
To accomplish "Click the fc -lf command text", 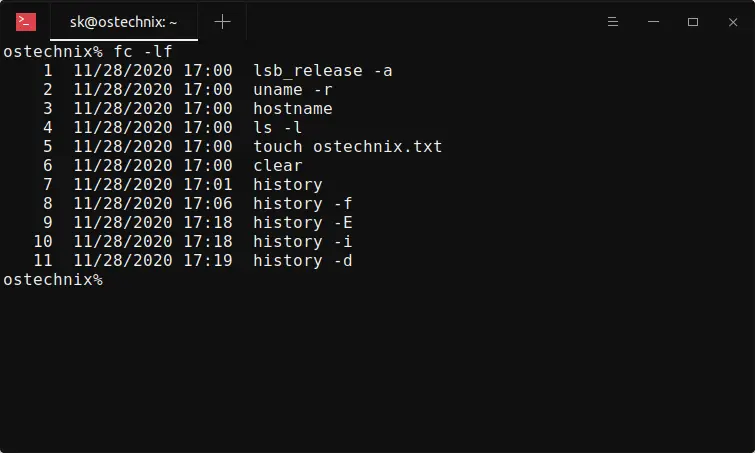I will [143, 52].
